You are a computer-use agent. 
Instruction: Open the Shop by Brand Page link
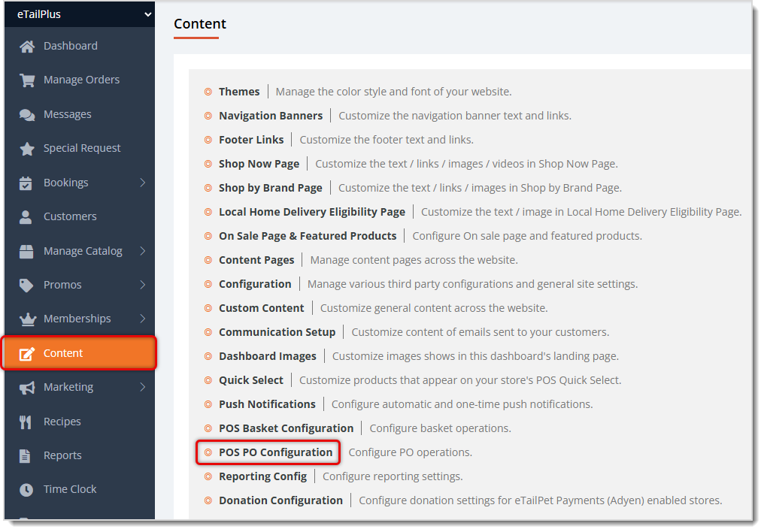pos(271,188)
